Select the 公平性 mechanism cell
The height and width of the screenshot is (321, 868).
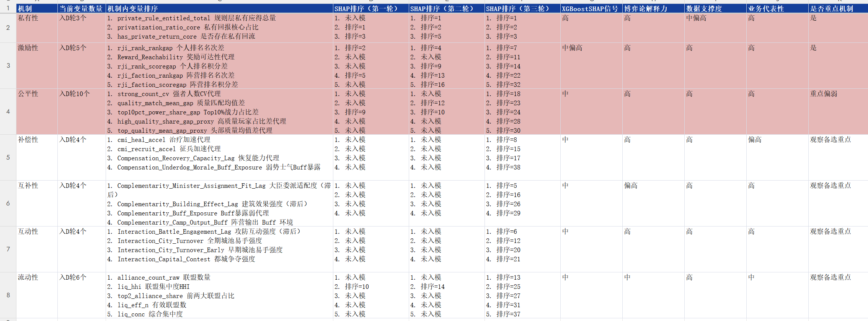point(37,111)
